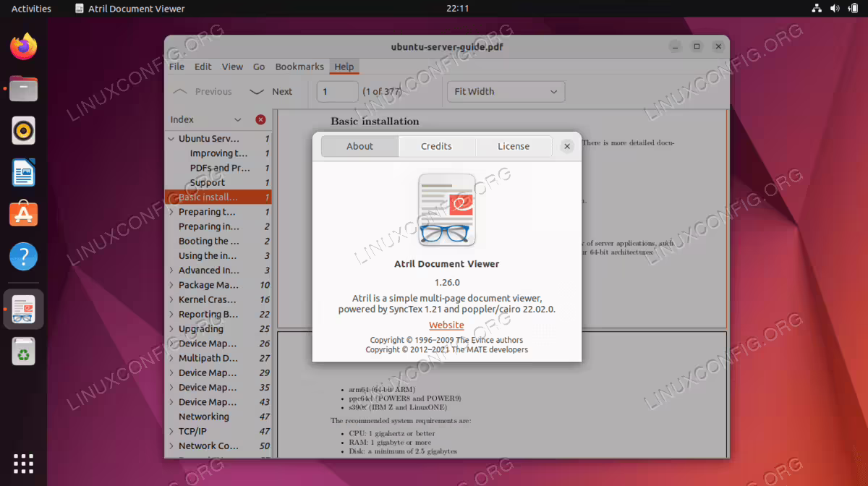
Task: Click the volume icon in top bar
Action: [835, 9]
